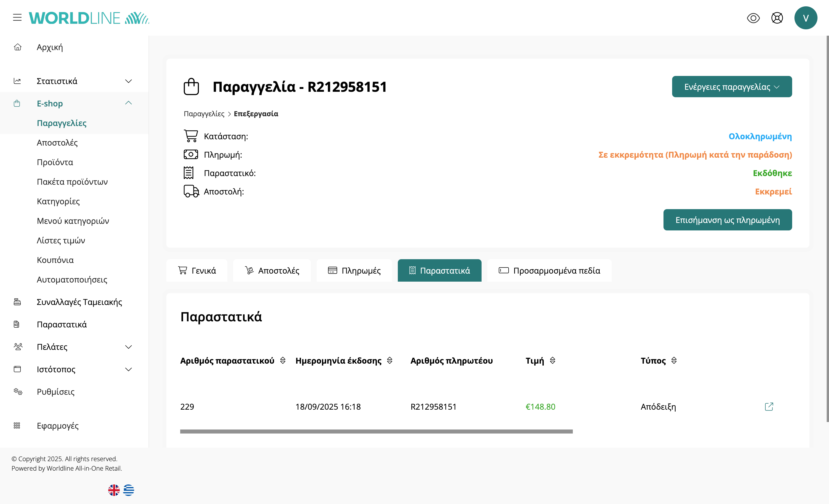The width and height of the screenshot is (829, 504).
Task: Open Ενέργειες παραγγελίας dropdown
Action: pos(731,87)
